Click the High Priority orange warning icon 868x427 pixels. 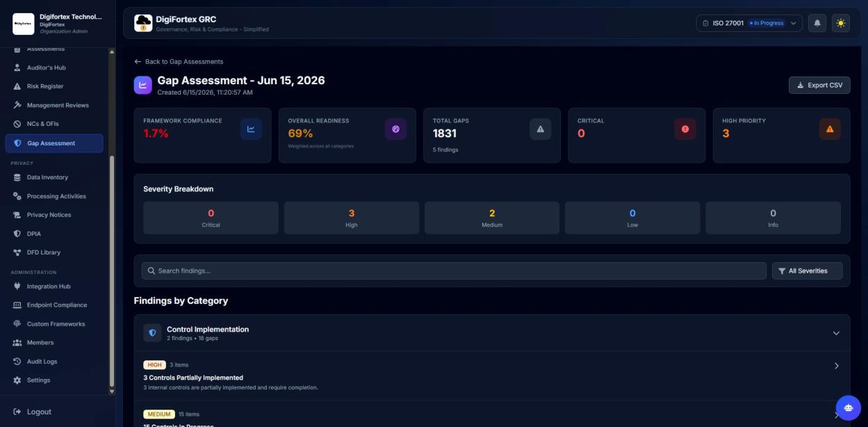[830, 129]
